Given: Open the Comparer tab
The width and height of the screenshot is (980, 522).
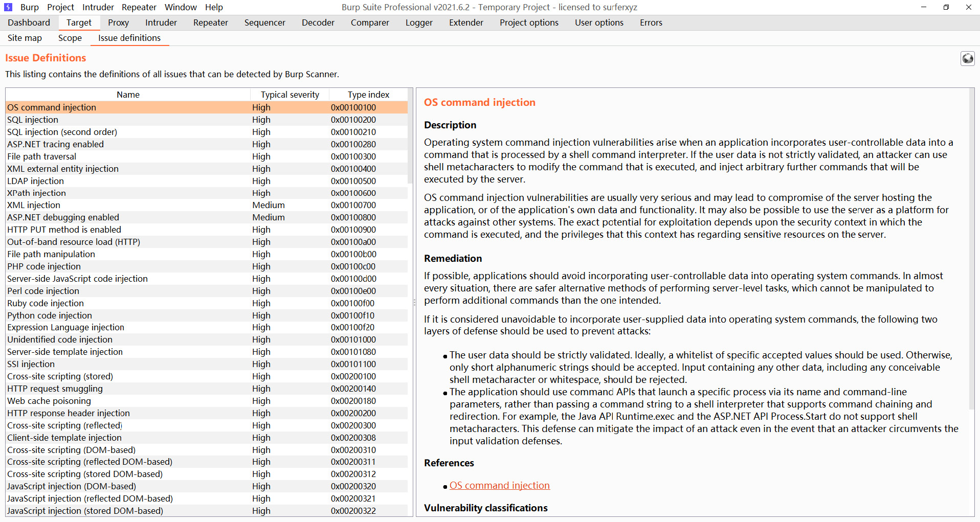Looking at the screenshot, I should click(370, 22).
